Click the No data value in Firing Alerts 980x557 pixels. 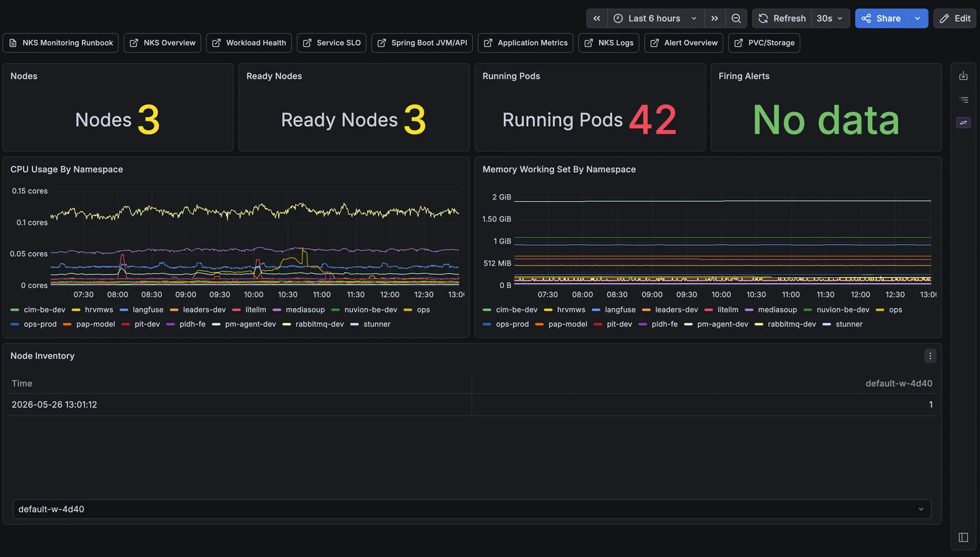(826, 119)
